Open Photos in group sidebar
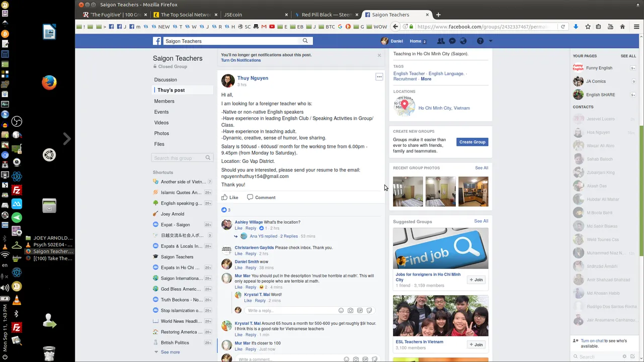This screenshot has width=644, height=362. (x=162, y=133)
